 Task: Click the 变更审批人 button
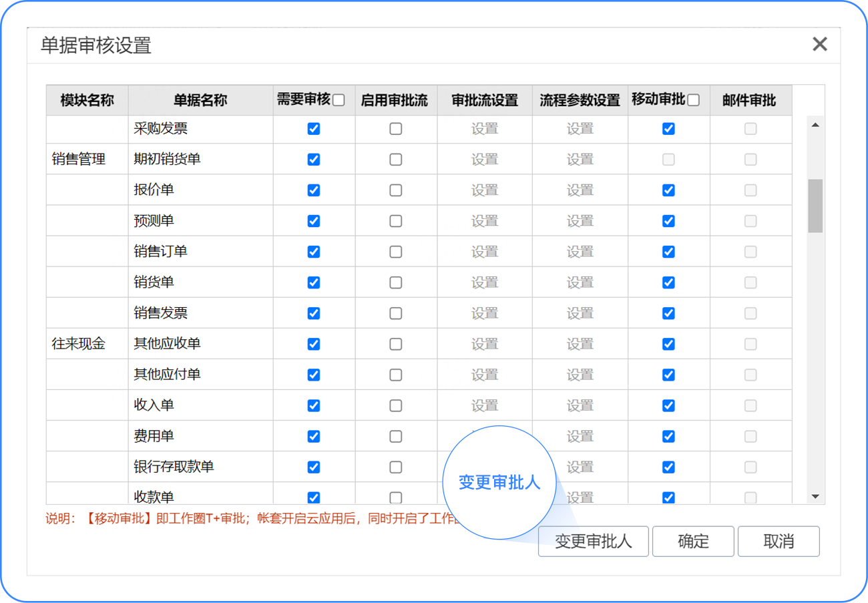tap(593, 541)
